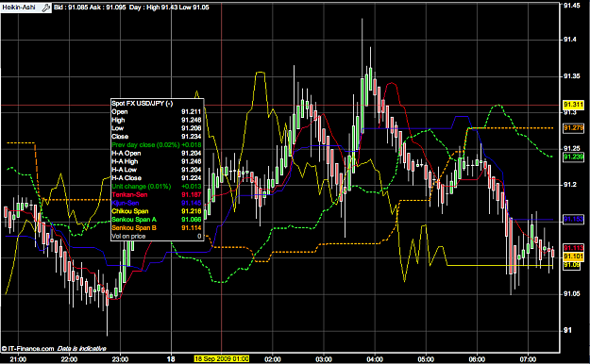Click the 18 date label on time axis
The height and width of the screenshot is (364, 590).
171,359
